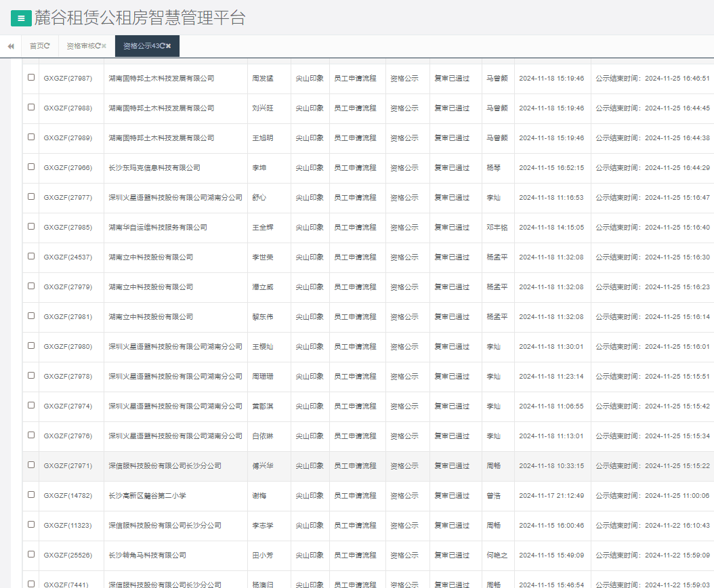Tick the checkbox for row GXGZF(14782)
The height and width of the screenshot is (588, 714).
(x=31, y=495)
